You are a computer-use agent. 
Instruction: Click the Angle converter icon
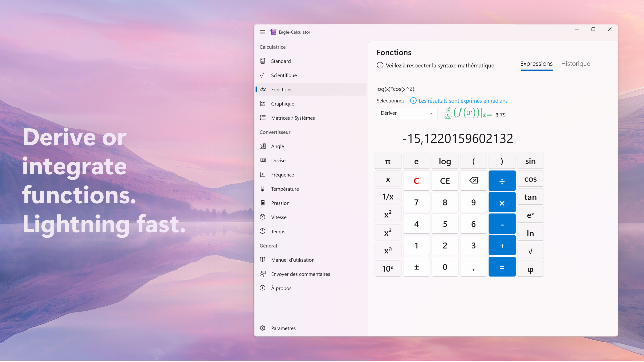[262, 146]
